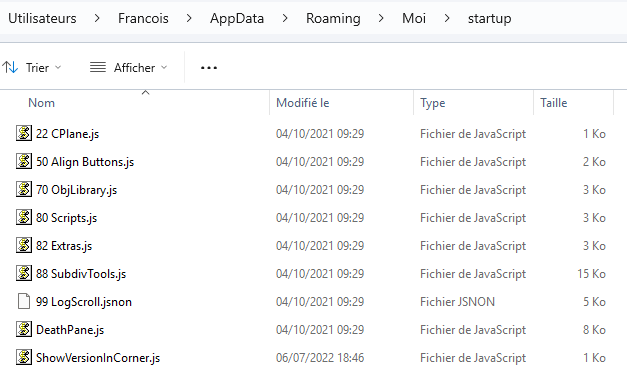The height and width of the screenshot is (385, 627).
Task: Select the 88 SubdivTools.js script icon
Action: [24, 273]
